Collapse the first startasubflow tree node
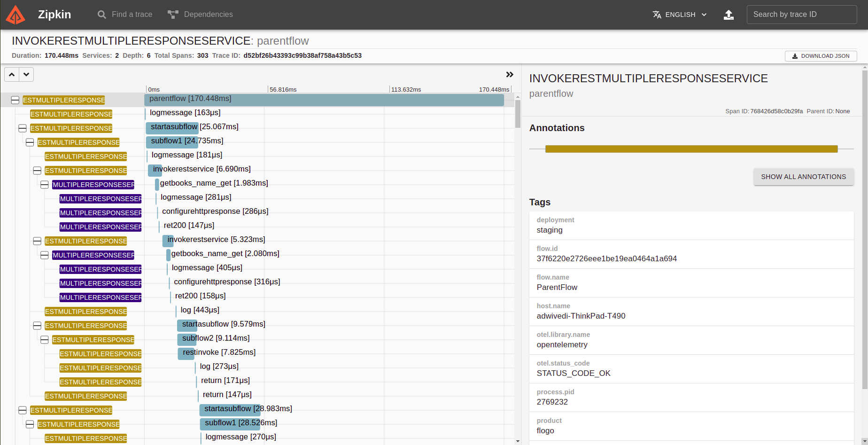This screenshot has width=868, height=445. 22,128
